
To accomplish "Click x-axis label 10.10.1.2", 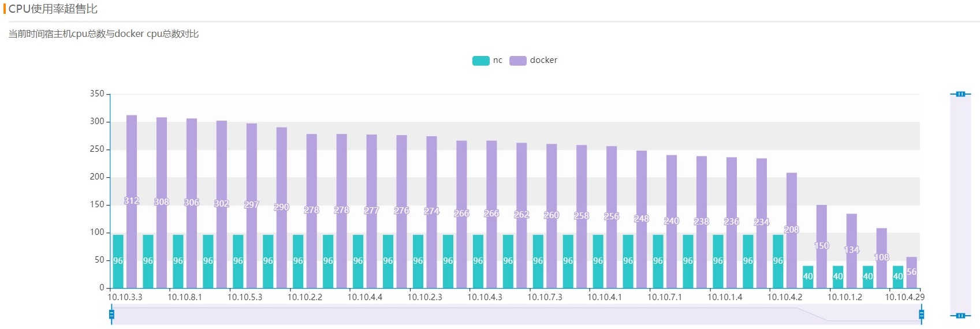I will (x=845, y=297).
